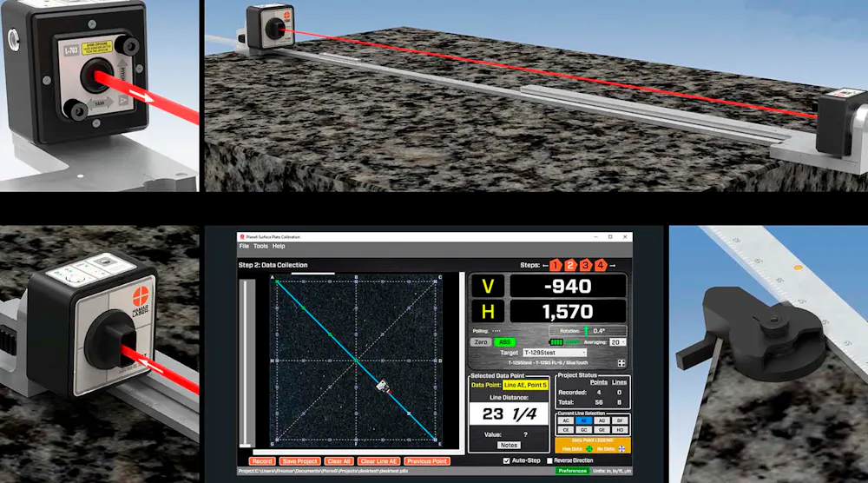Click the Total points value 56
The image size is (868, 483).
point(598,402)
